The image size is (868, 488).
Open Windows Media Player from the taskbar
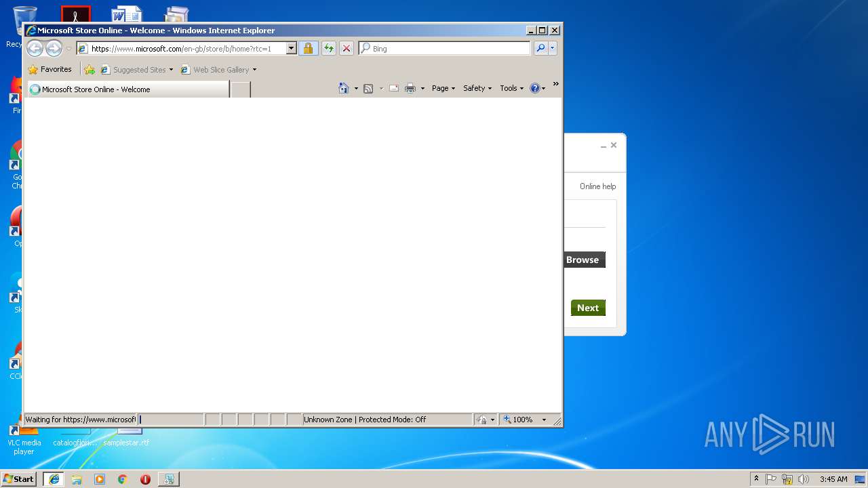tap(100, 479)
